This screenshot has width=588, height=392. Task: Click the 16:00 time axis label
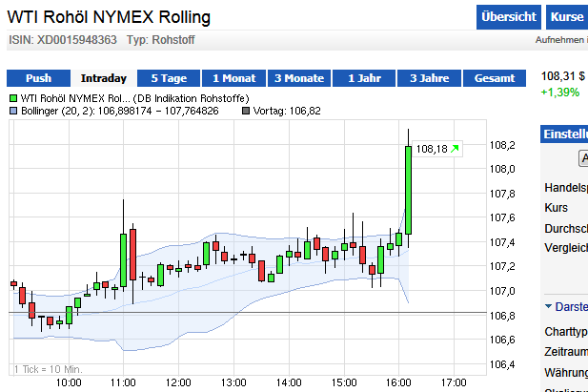tap(398, 382)
